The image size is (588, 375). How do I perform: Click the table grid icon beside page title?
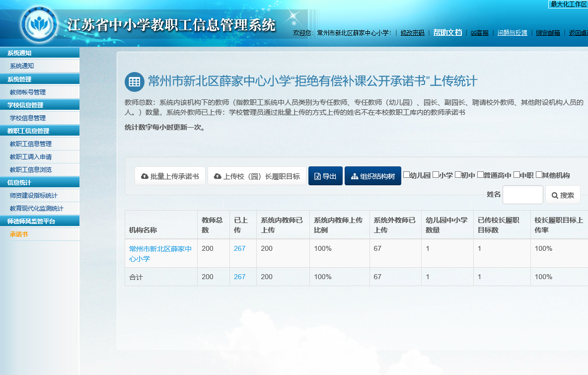[134, 82]
